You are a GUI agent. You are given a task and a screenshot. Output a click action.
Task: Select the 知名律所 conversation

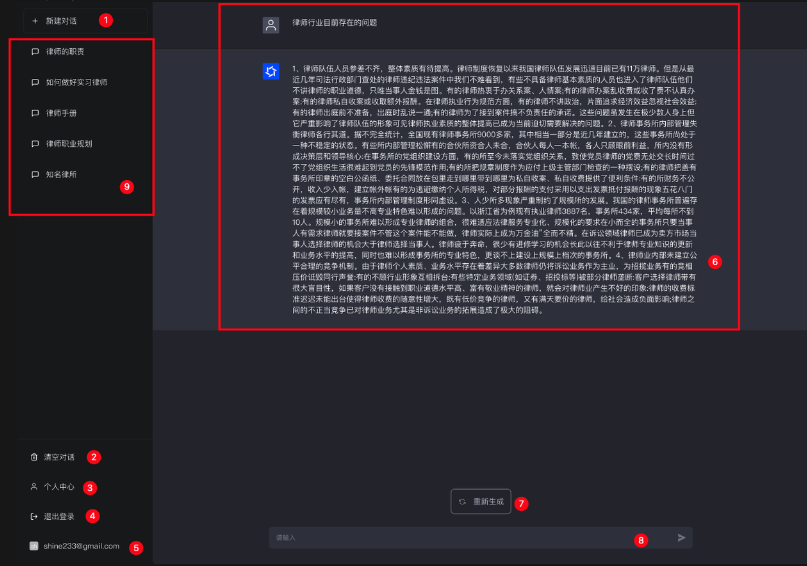click(62, 175)
